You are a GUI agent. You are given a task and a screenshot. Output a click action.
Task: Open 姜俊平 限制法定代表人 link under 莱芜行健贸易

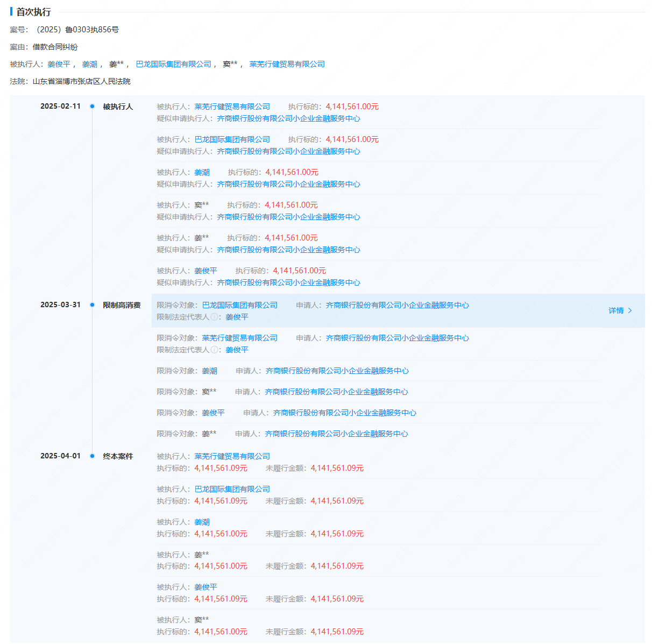point(237,350)
